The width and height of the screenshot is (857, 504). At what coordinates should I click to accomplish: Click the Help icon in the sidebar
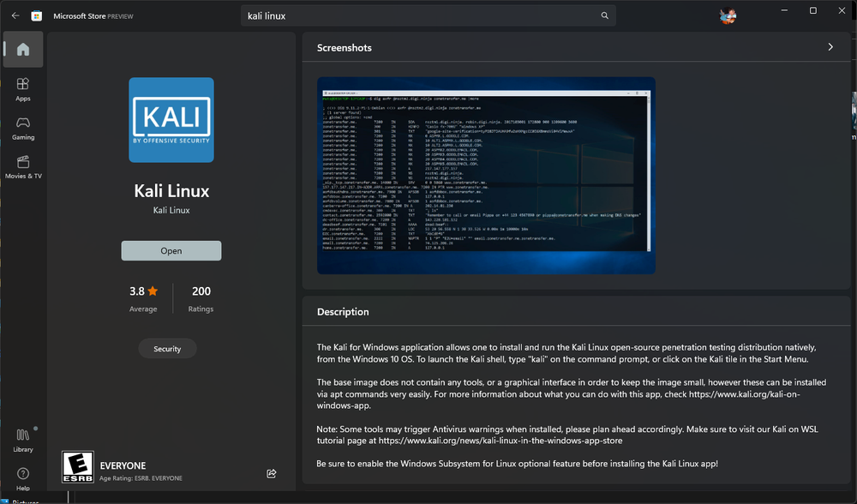(23, 477)
